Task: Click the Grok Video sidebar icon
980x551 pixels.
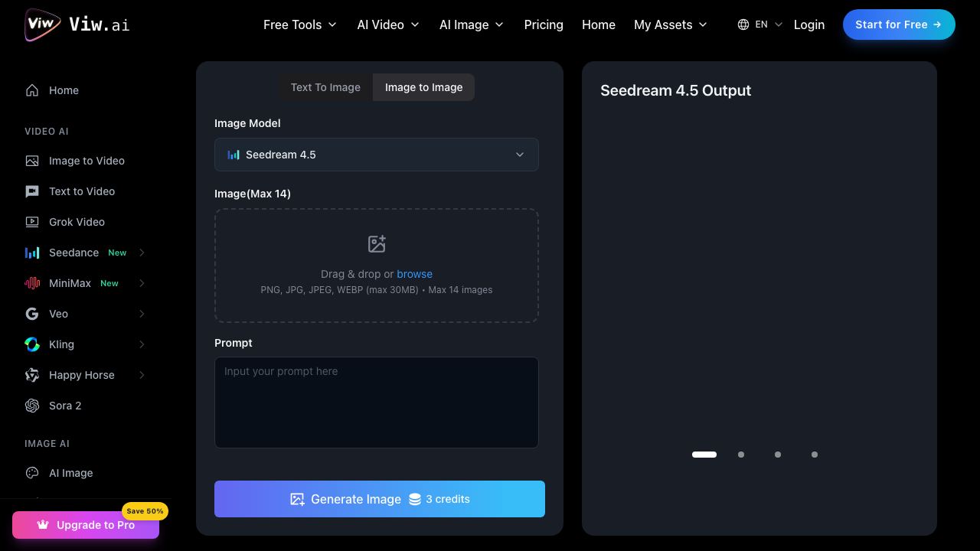Action: [x=32, y=222]
